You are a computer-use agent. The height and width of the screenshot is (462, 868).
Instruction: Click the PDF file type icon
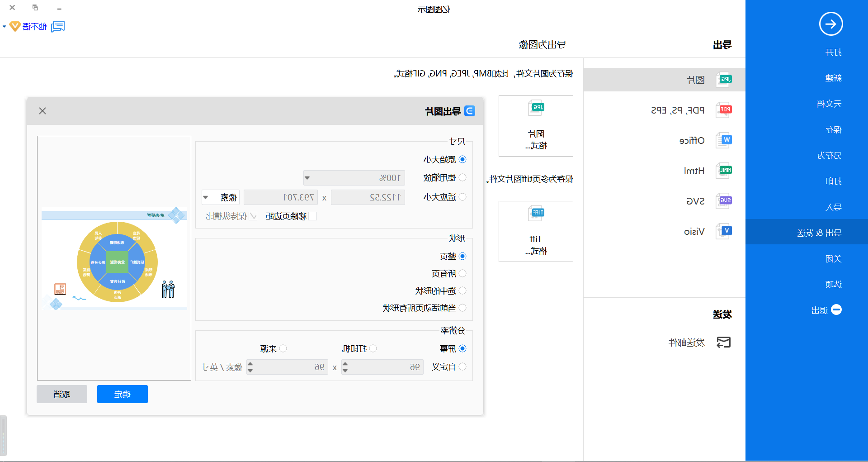coord(724,110)
